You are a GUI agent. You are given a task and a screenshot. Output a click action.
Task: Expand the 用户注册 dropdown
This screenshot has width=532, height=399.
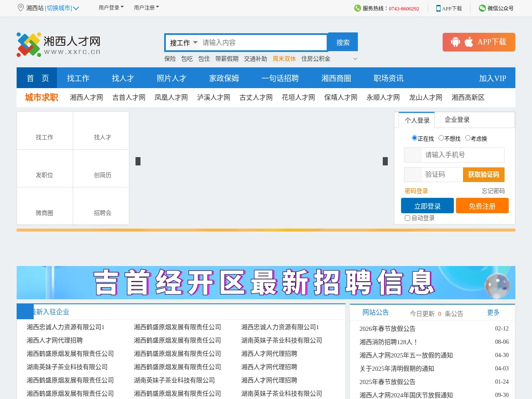tap(146, 7)
